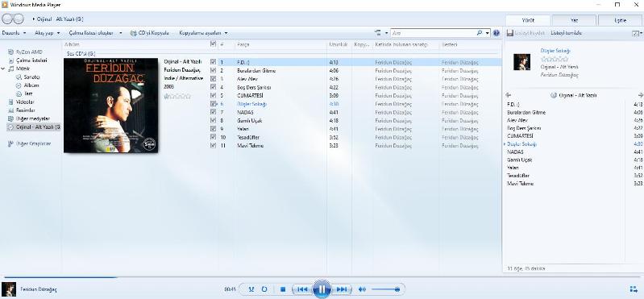The height and width of the screenshot is (299, 644).
Task: Uncheck track 7 NADAS checkbox
Action: [x=213, y=112]
